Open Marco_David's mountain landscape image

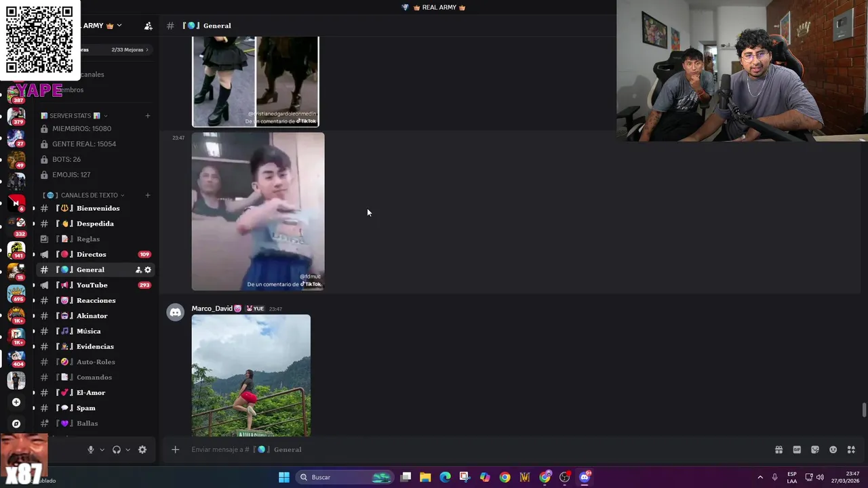251,375
